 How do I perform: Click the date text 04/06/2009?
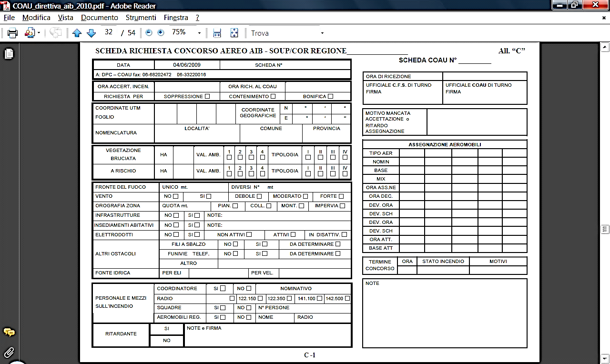(187, 65)
